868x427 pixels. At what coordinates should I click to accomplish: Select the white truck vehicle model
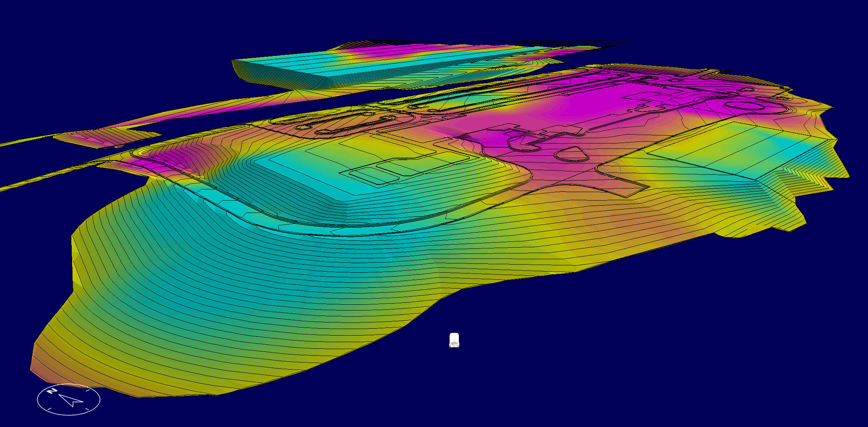454,340
